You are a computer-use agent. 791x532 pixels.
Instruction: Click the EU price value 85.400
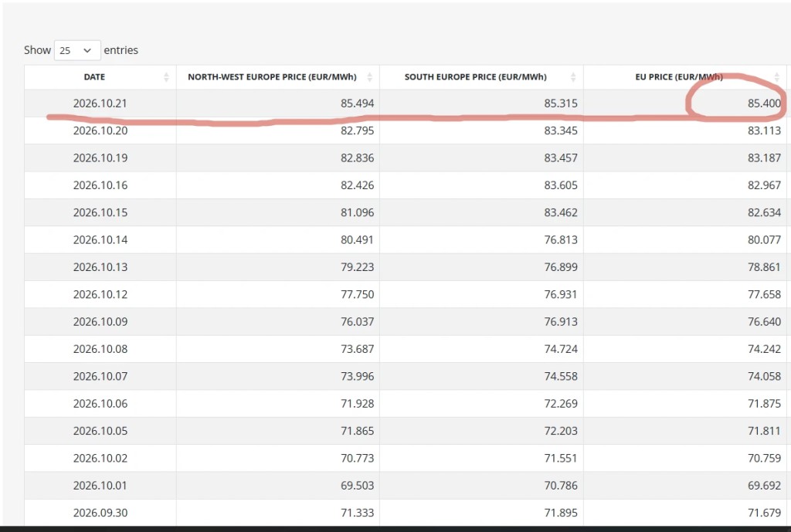[764, 103]
